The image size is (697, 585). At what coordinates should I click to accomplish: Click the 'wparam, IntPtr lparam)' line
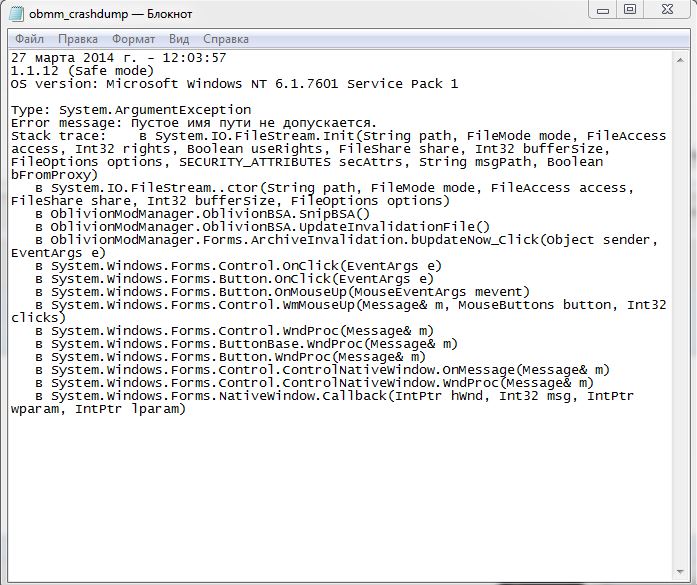pos(98,408)
